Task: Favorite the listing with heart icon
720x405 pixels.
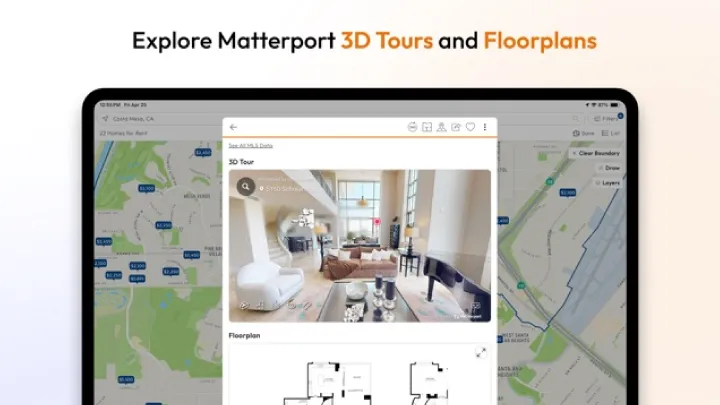Action: [x=470, y=127]
